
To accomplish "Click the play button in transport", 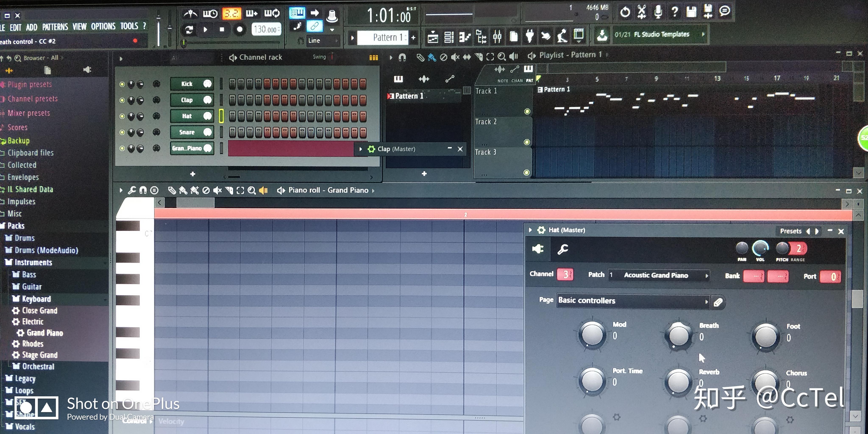I will tap(205, 30).
